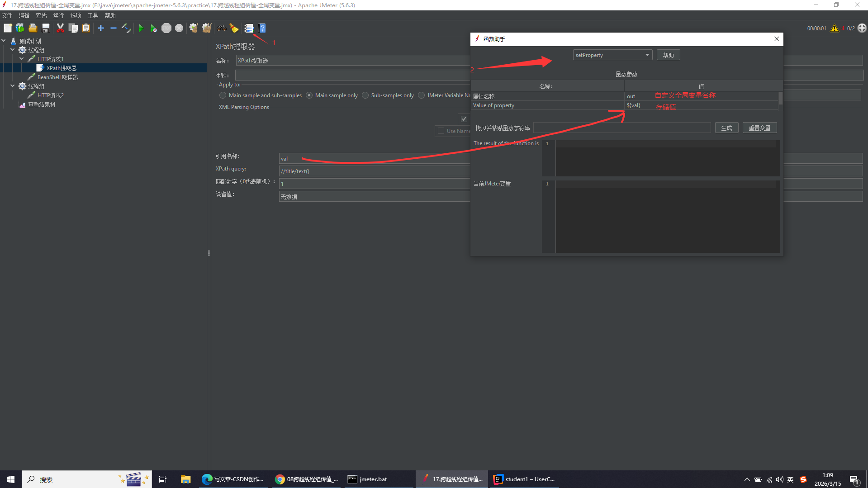The height and width of the screenshot is (488, 868).
Task: Select 查看结果树 in the tree
Action: click(x=42, y=104)
